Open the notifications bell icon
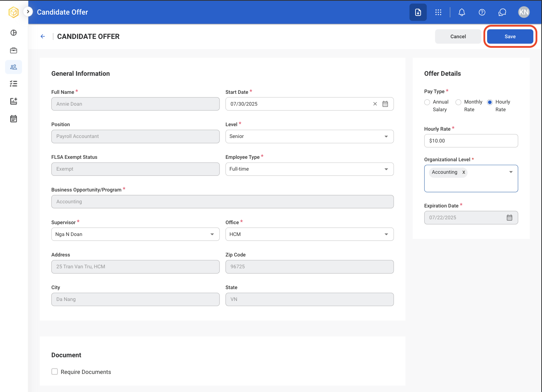The height and width of the screenshot is (392, 542). pos(462,12)
